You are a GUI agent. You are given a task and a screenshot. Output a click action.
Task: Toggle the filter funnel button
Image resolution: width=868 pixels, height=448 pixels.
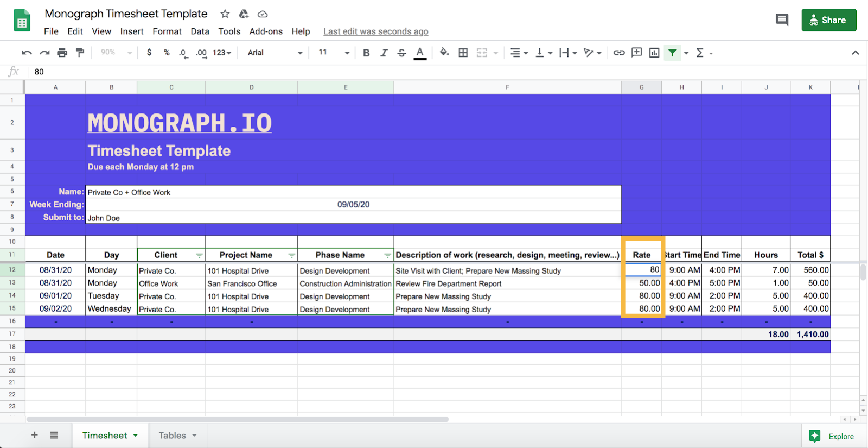pyautogui.click(x=672, y=53)
